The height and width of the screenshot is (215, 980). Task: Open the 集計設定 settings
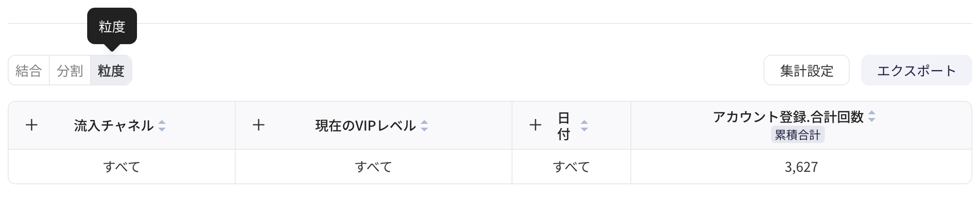coord(807,71)
